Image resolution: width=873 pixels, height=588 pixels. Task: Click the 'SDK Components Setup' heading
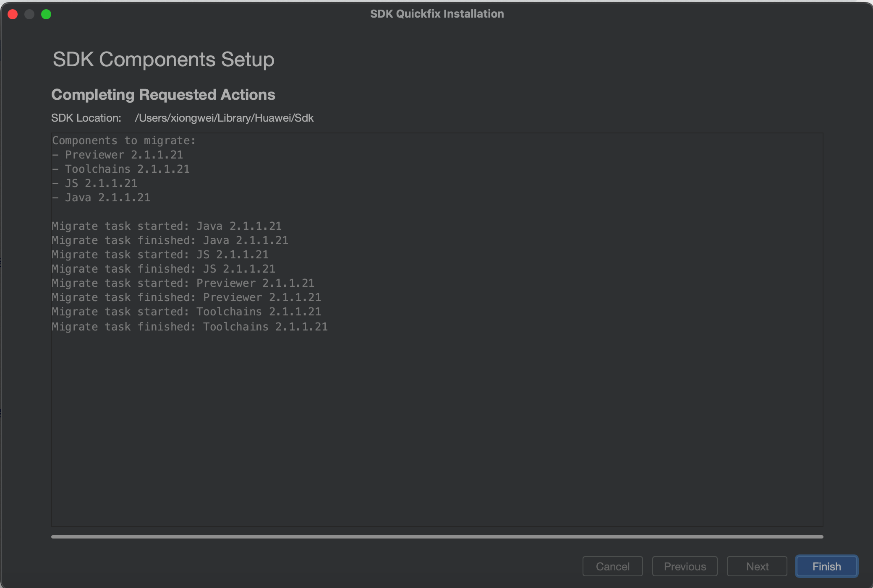(163, 59)
